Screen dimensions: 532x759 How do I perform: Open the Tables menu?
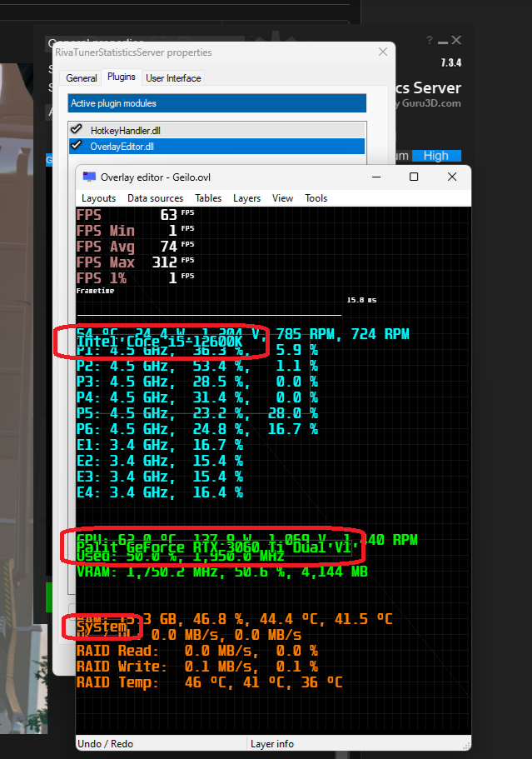point(208,198)
